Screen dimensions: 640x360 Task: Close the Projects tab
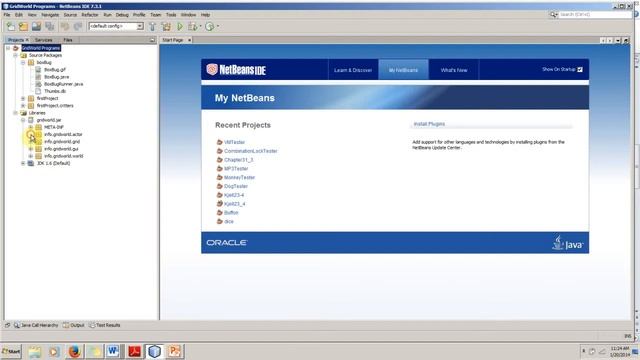27,40
